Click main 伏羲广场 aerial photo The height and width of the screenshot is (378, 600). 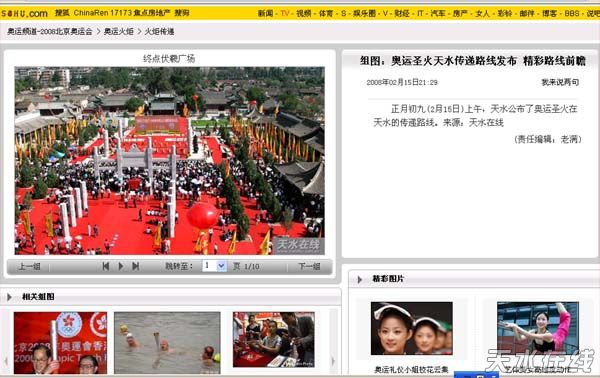(x=170, y=161)
